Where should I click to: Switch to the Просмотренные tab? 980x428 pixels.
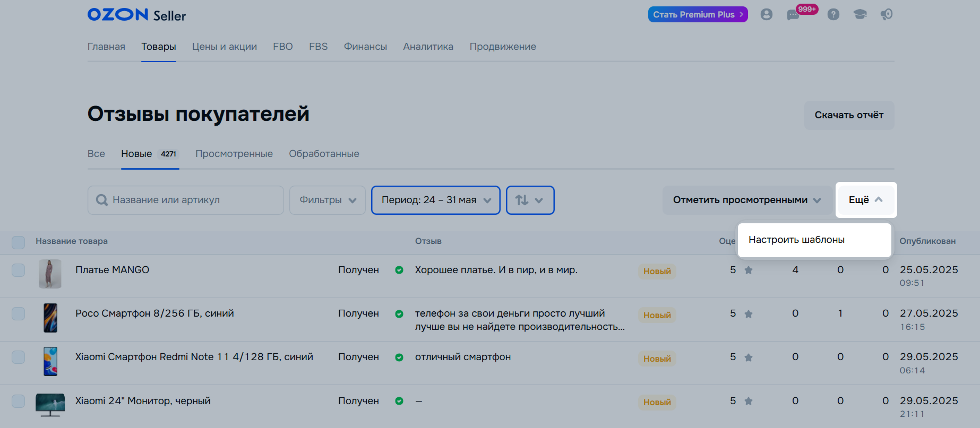pos(234,154)
